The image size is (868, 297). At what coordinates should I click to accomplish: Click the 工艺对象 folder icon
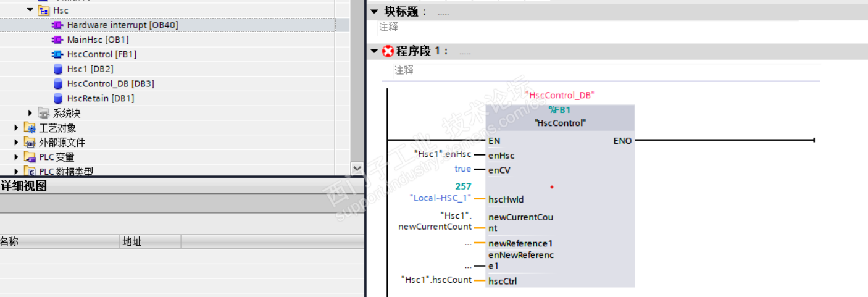(30, 128)
